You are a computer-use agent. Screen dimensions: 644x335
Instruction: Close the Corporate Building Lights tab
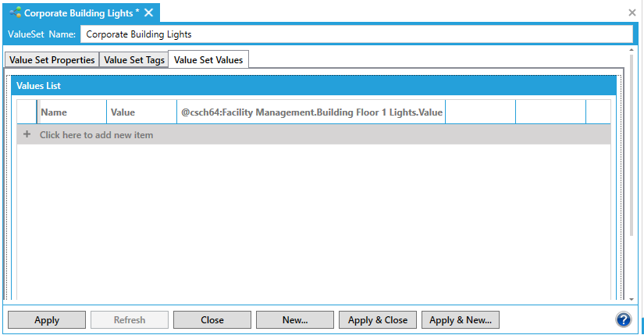pyautogui.click(x=148, y=12)
